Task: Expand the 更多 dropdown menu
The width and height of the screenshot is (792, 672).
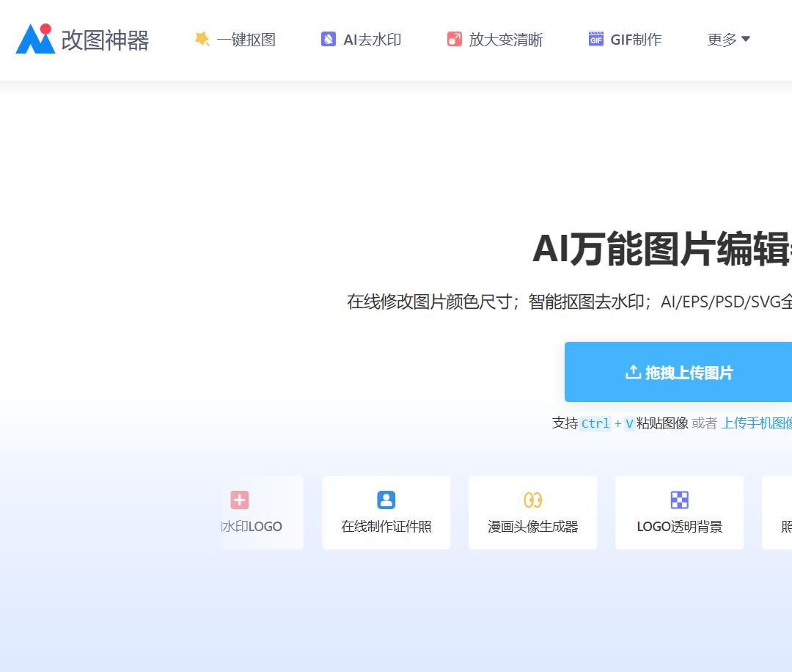Action: [x=728, y=40]
